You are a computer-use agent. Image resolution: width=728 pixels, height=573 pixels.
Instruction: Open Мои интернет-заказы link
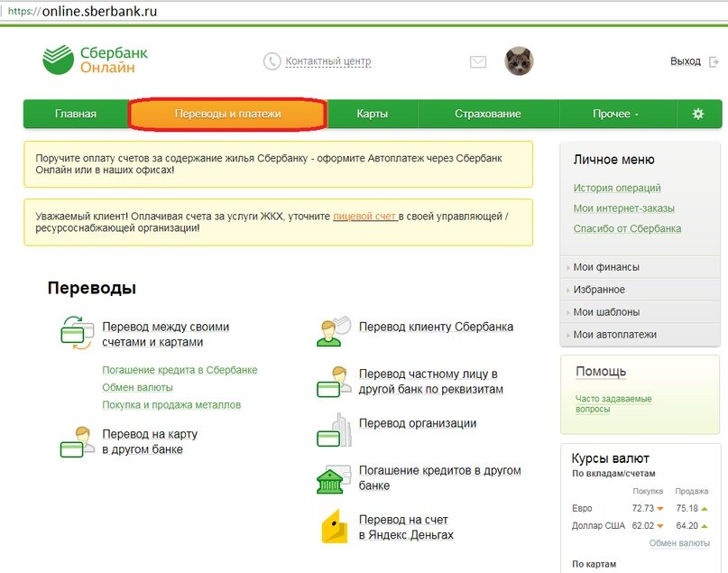point(624,208)
